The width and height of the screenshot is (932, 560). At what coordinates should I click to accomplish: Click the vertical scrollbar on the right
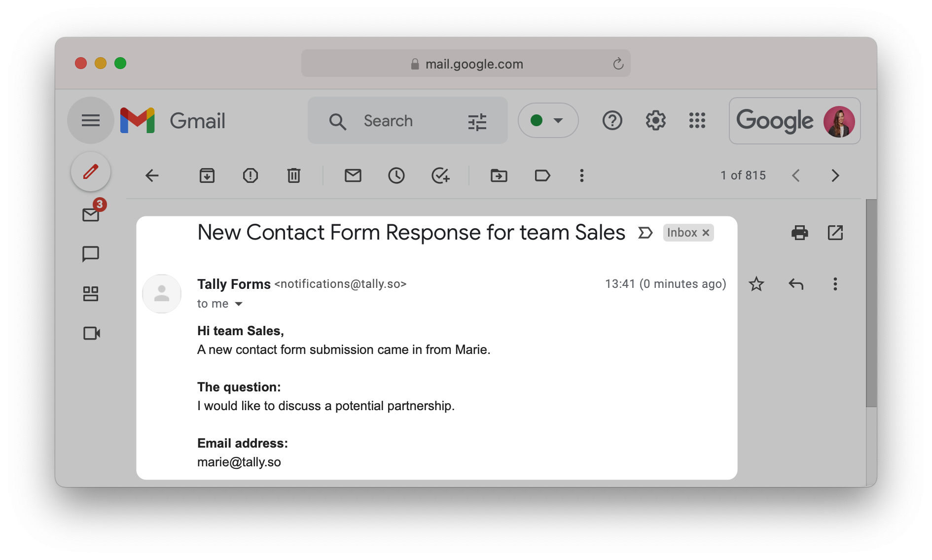[x=871, y=303]
